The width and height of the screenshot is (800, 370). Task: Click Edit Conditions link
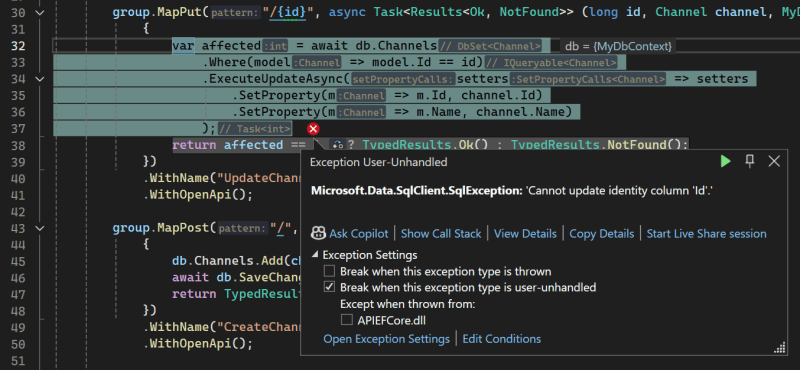click(x=502, y=339)
